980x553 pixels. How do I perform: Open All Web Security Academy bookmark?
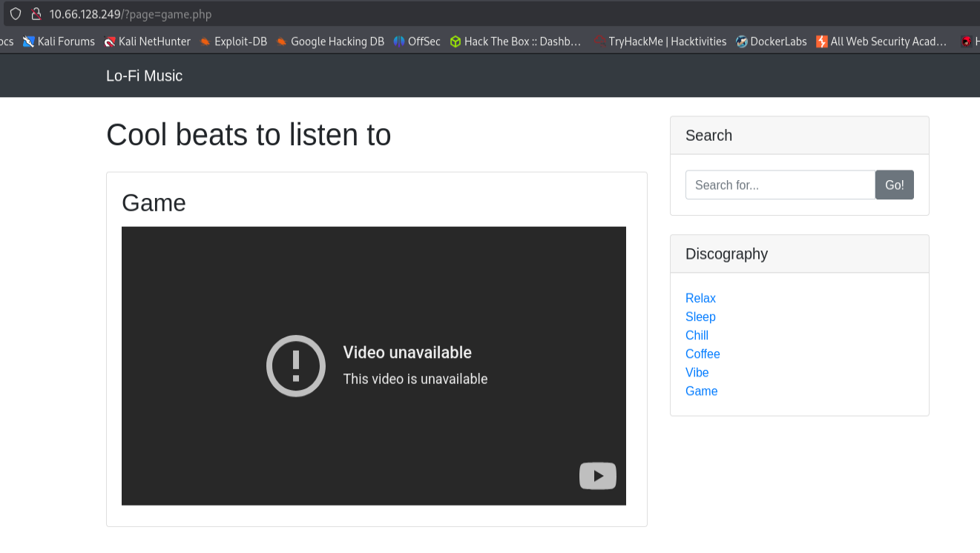(x=881, y=42)
